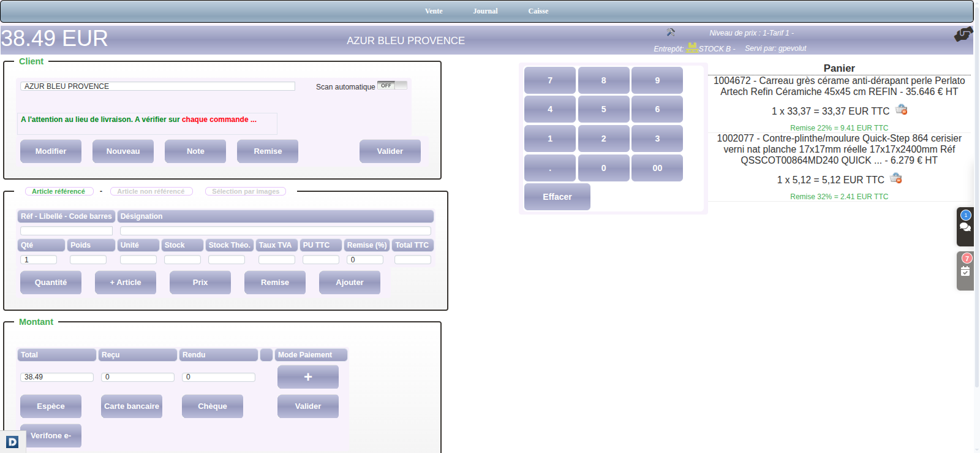Open the calendar tasks side panel icon
This screenshot has height=453, width=980.
tap(965, 270)
